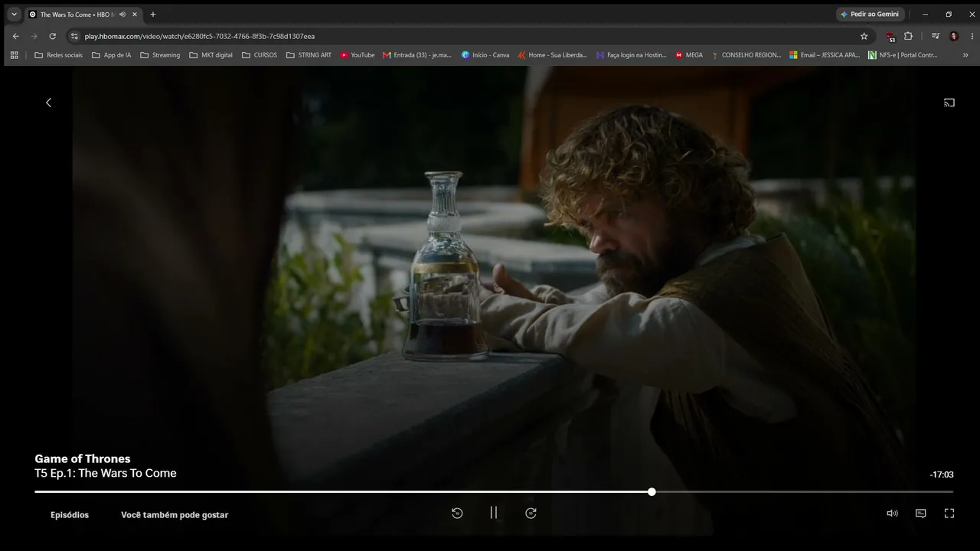The height and width of the screenshot is (551, 980).
Task: Open the YouTube bookmark
Action: tap(358, 55)
